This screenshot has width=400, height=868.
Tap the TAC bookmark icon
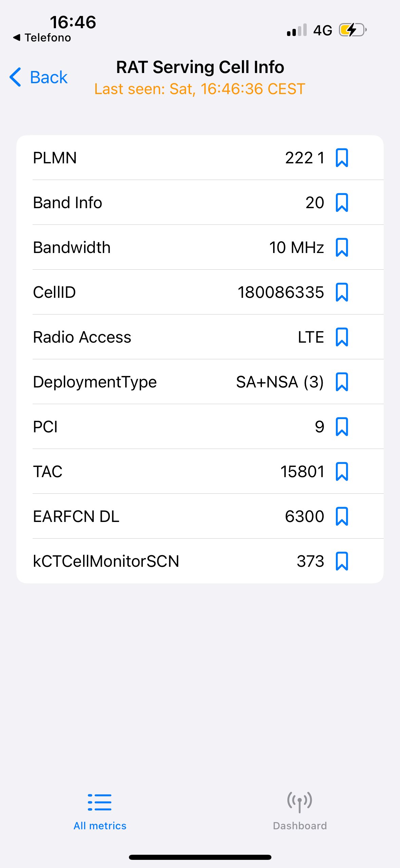click(342, 472)
